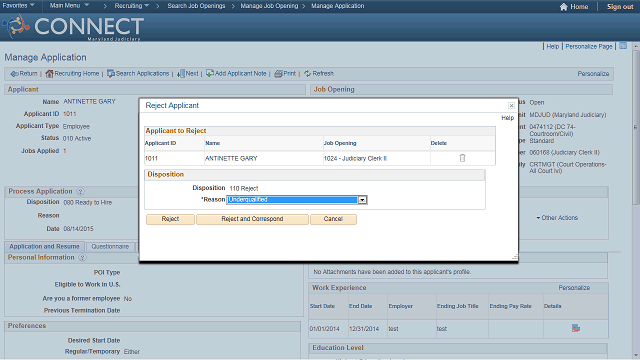
Task: Delete applicant row via trash icon
Action: [462, 158]
